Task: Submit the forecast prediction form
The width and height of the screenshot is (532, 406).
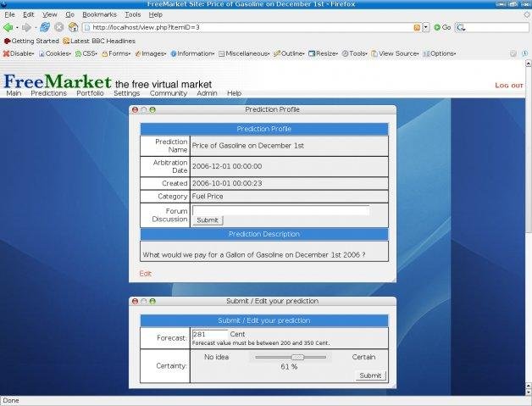Action: (x=370, y=375)
